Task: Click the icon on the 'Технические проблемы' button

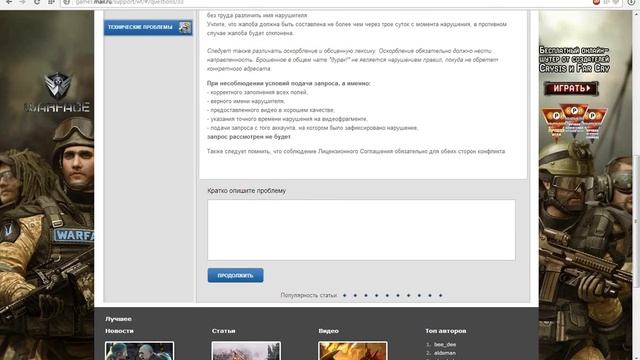Action: tap(184, 27)
